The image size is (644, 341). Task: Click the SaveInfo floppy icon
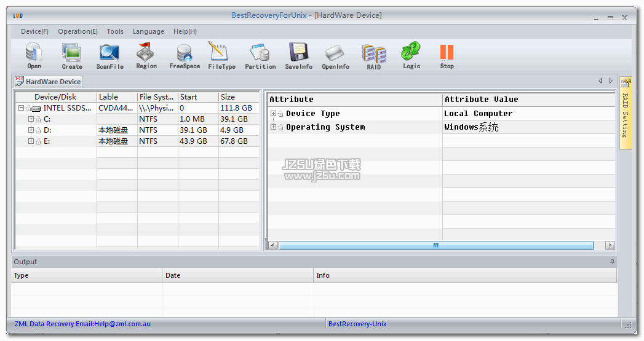tap(298, 52)
